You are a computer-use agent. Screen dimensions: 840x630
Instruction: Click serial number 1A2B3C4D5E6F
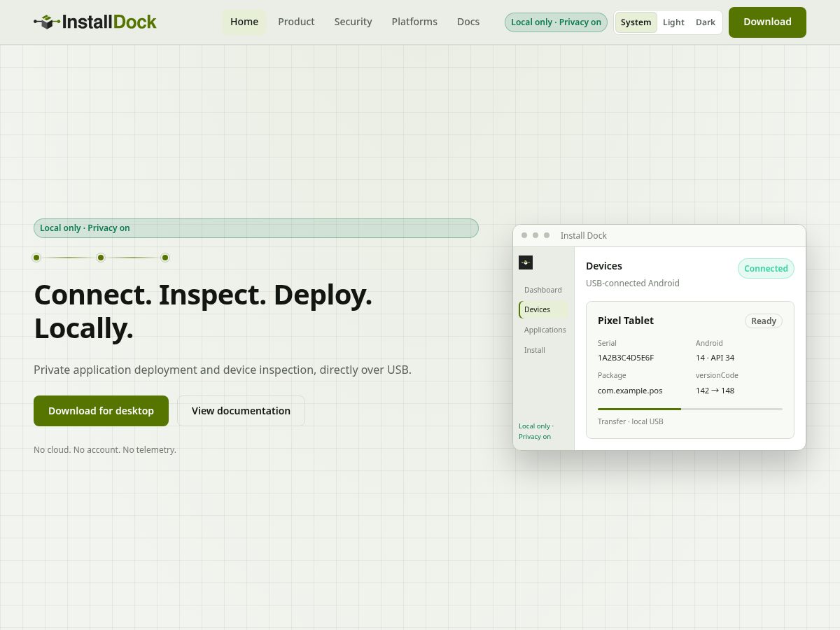pyautogui.click(x=626, y=358)
